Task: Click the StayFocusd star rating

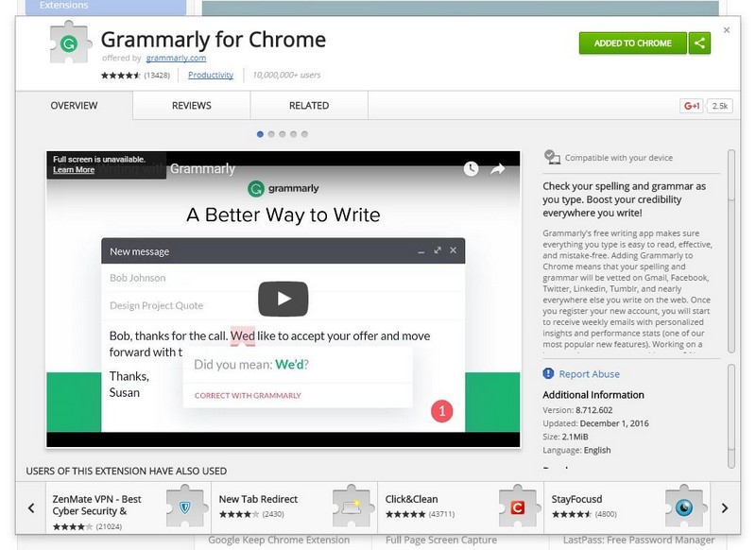Action: [572, 514]
